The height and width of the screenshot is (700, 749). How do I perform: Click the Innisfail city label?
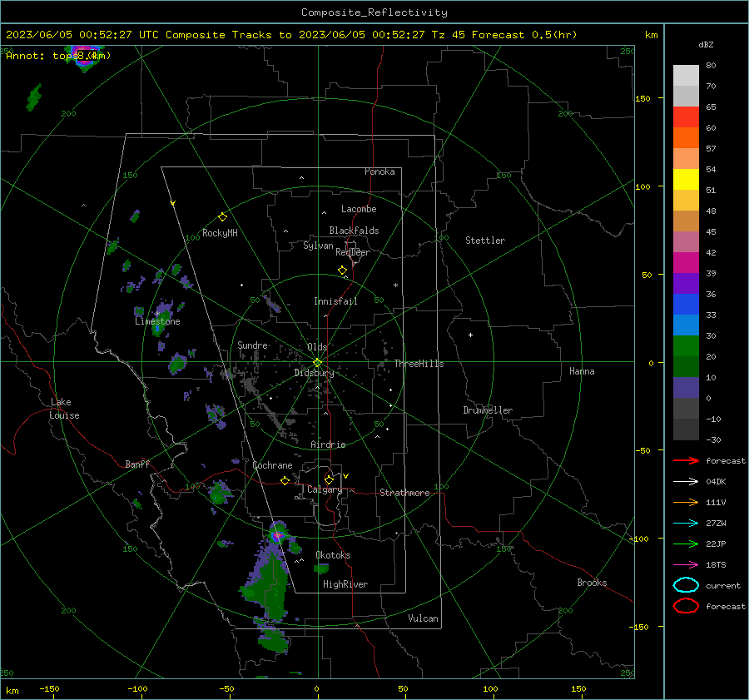pos(335,301)
